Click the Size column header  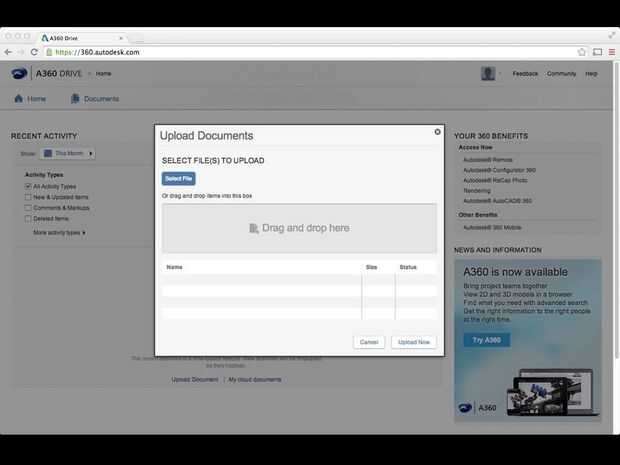371,267
